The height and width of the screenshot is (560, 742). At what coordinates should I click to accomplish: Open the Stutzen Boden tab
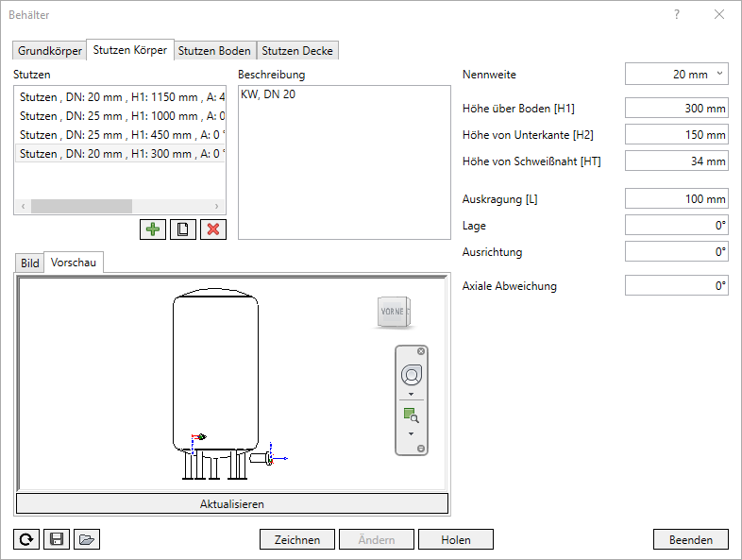(x=214, y=51)
